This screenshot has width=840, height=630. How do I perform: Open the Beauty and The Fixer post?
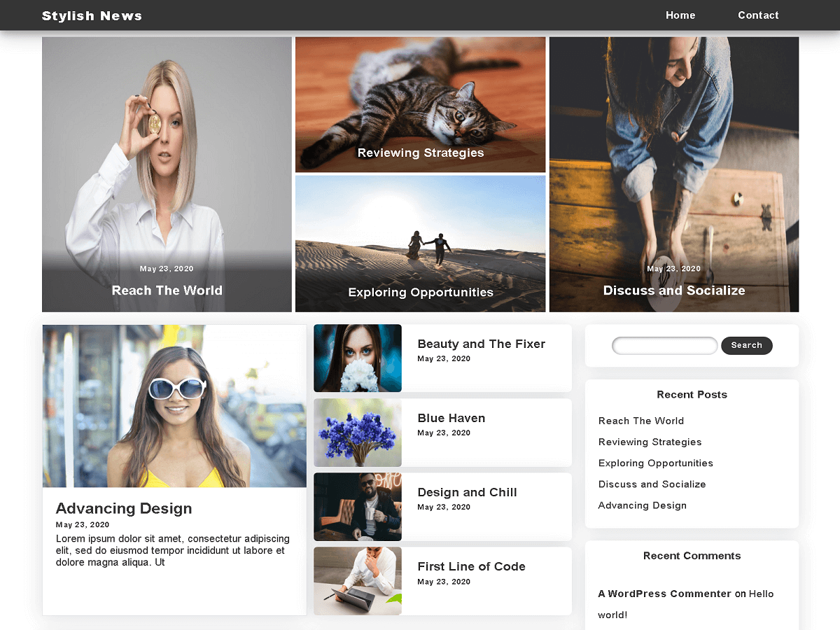[x=482, y=344]
